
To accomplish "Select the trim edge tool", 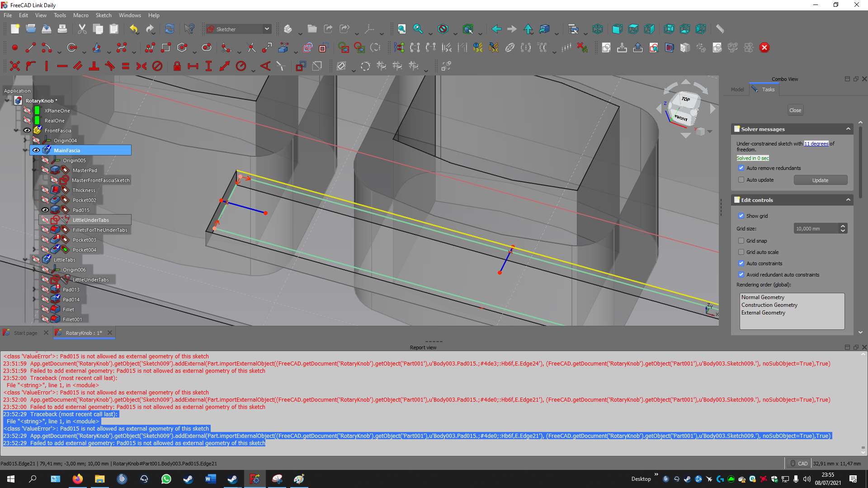I will 251,47.
